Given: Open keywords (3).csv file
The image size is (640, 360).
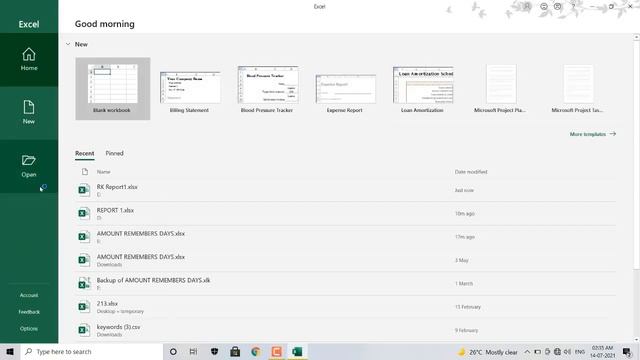Looking at the screenshot, I should [x=345, y=330].
